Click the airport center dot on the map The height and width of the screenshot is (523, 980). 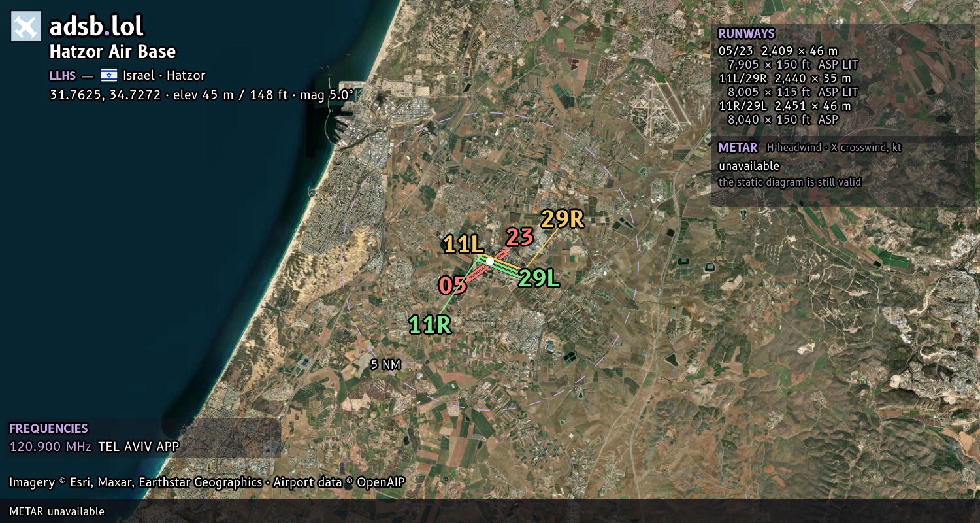click(x=490, y=261)
